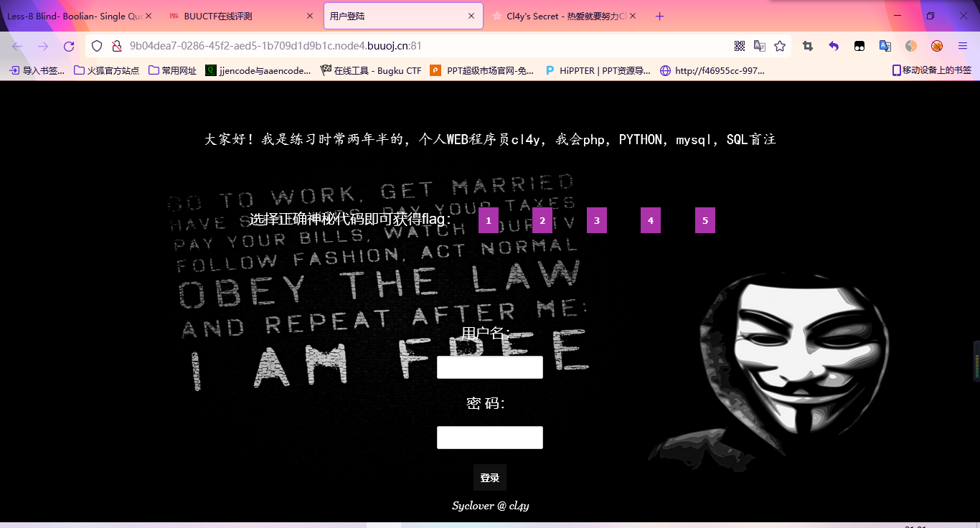The width and height of the screenshot is (980, 528).
Task: Bookmark this page with the star icon
Action: pos(780,44)
